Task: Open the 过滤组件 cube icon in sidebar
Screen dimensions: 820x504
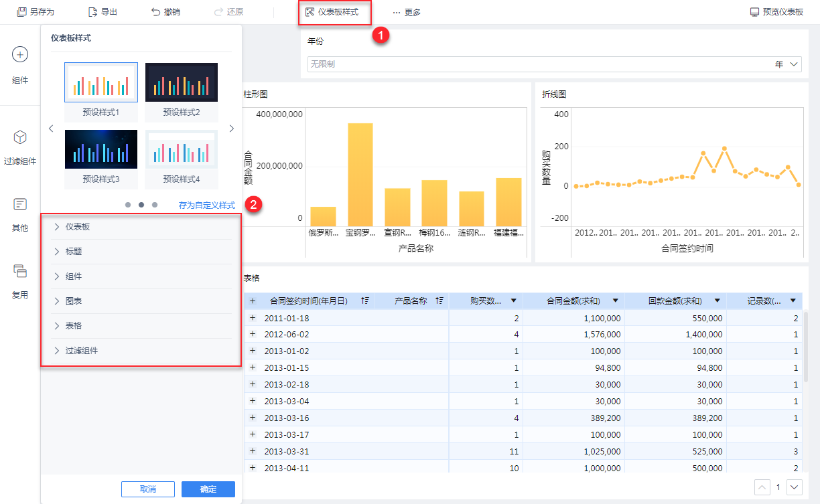Action: click(20, 137)
